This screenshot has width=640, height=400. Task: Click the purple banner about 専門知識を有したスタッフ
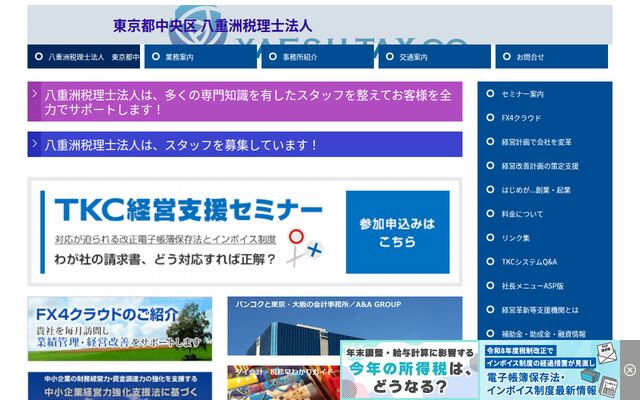245,102
